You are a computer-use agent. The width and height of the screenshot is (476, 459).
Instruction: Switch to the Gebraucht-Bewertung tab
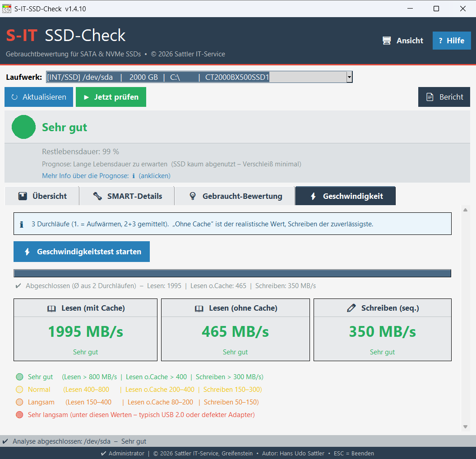click(234, 196)
